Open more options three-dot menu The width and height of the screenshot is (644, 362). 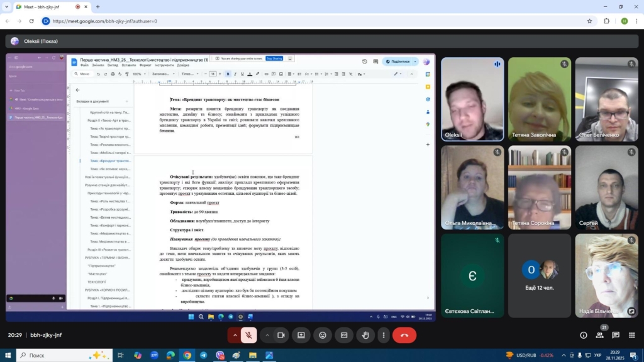point(383,336)
